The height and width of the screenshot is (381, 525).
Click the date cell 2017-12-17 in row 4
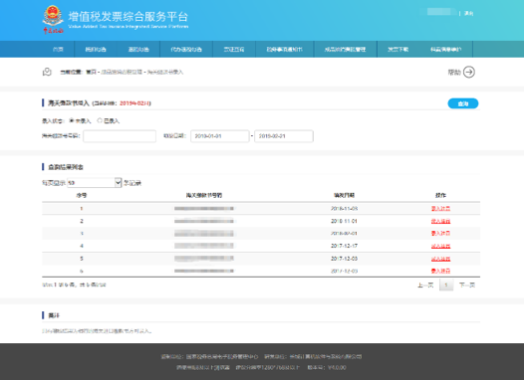(x=344, y=246)
